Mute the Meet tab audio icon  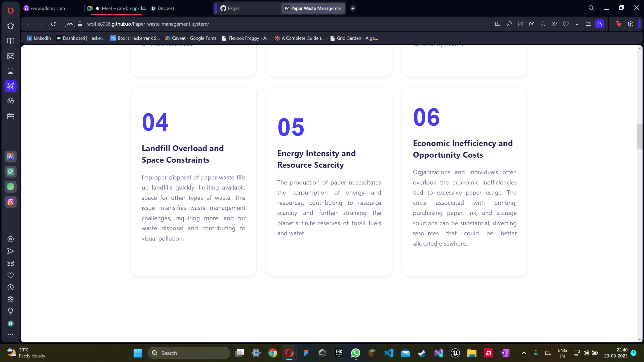point(98,8)
